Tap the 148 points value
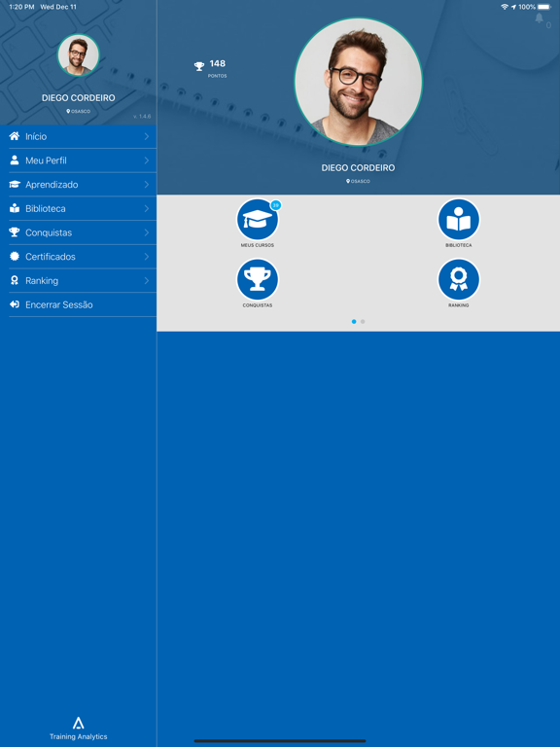This screenshot has width=560, height=747. [x=217, y=63]
